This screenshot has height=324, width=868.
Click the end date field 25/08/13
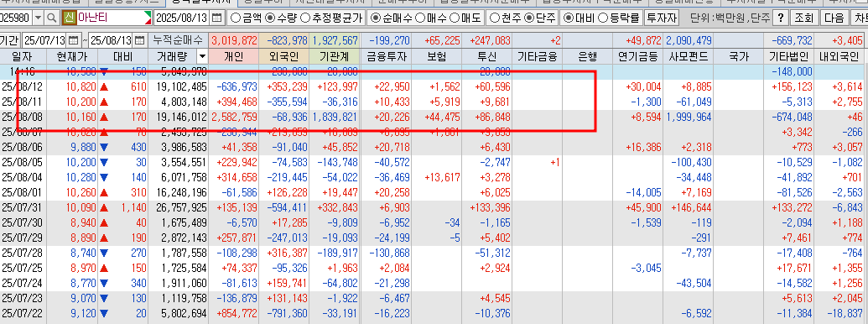[x=112, y=40]
